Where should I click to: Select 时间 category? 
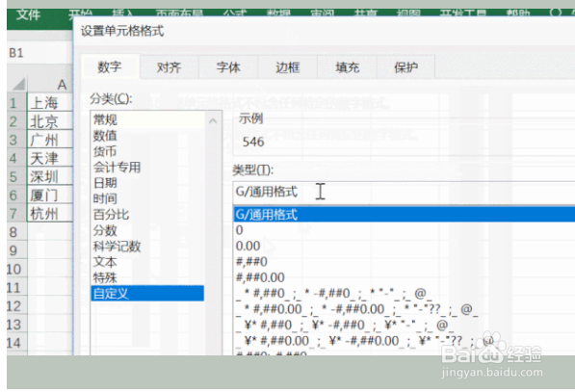[x=147, y=198]
